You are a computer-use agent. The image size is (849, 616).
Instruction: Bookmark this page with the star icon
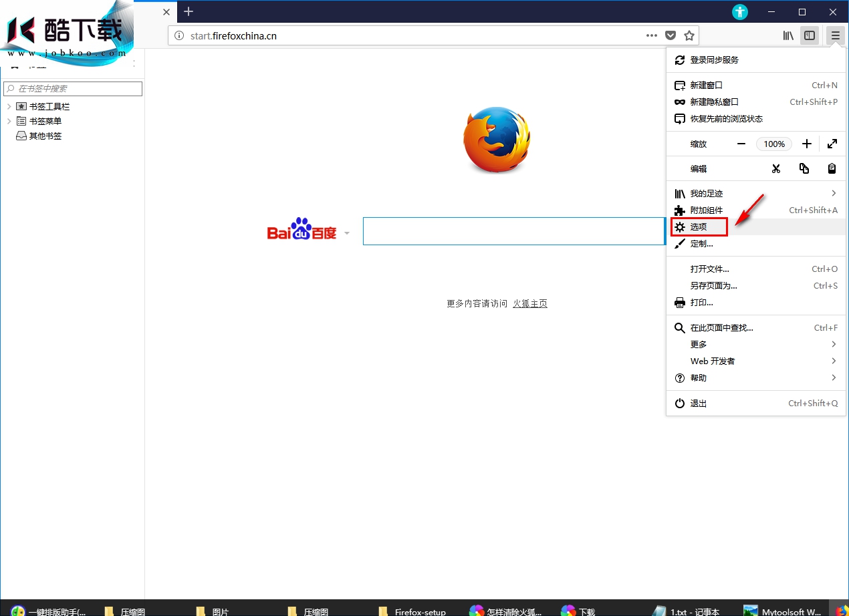pyautogui.click(x=689, y=35)
